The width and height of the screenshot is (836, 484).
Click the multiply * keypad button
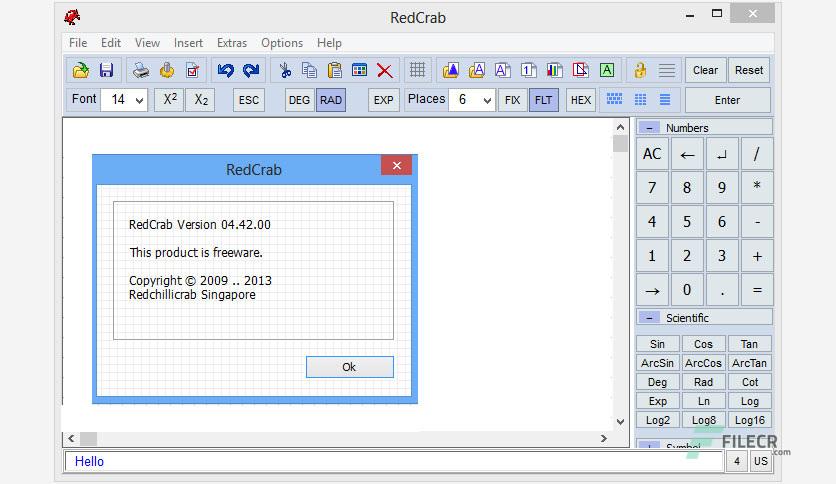(757, 187)
